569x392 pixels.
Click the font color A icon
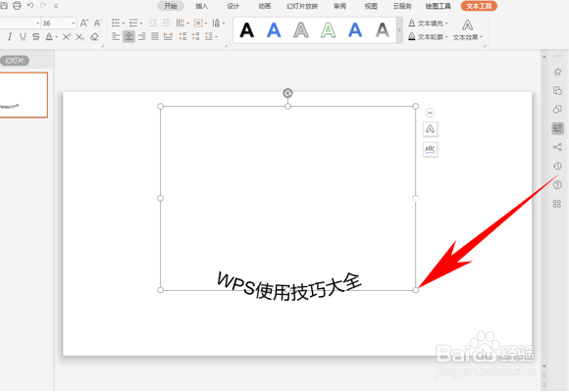click(49, 36)
